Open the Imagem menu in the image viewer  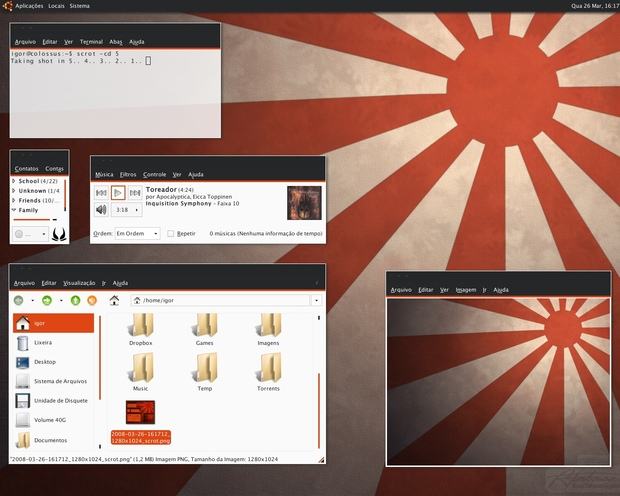(x=466, y=290)
